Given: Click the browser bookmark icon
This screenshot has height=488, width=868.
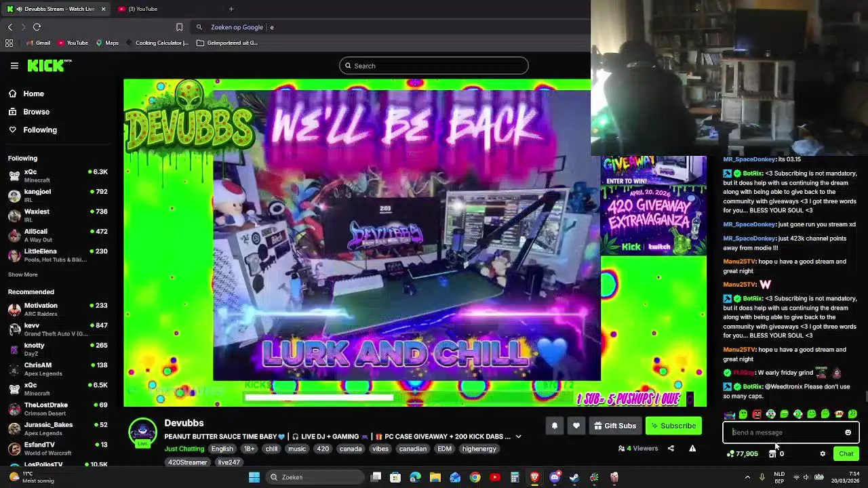Looking at the screenshot, I should (x=179, y=27).
